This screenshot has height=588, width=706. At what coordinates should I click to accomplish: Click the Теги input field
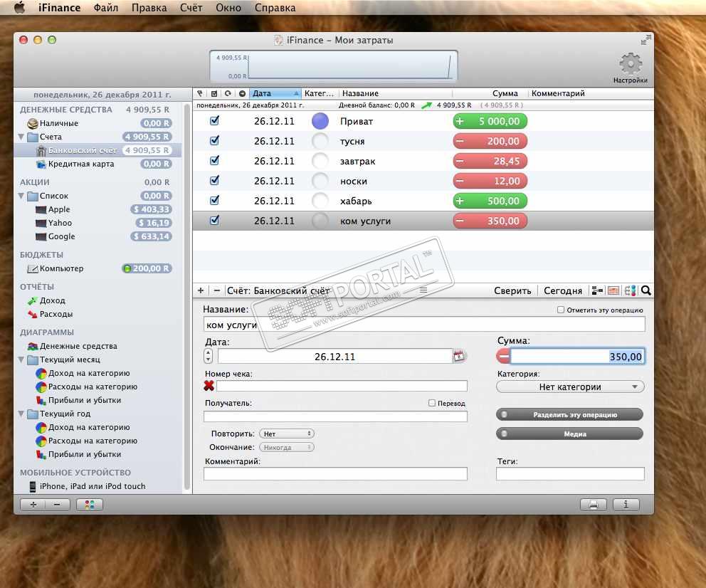pos(570,473)
